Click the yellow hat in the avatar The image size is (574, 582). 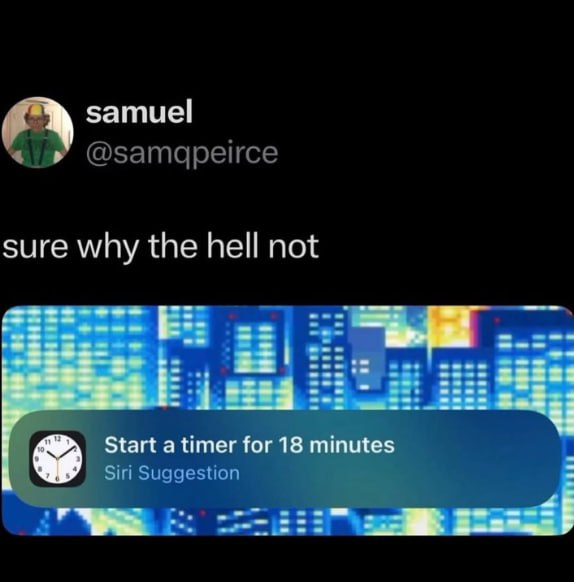pos(36,109)
